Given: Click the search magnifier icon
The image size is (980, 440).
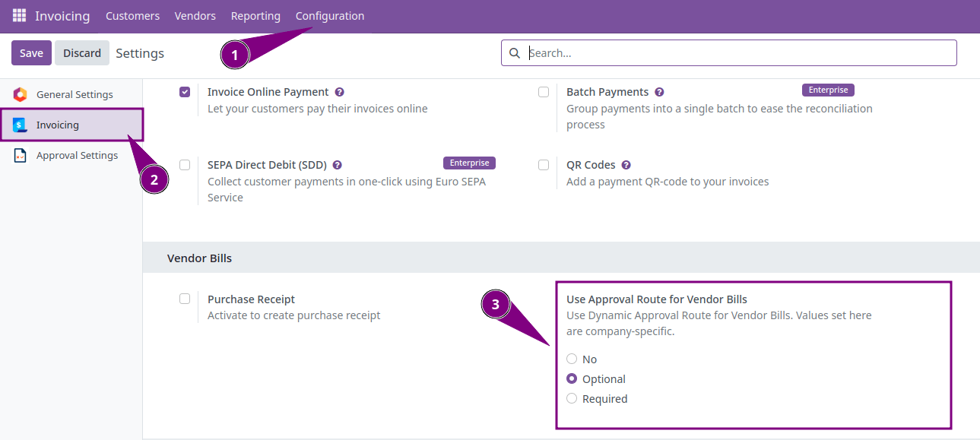Looking at the screenshot, I should pyautogui.click(x=515, y=53).
